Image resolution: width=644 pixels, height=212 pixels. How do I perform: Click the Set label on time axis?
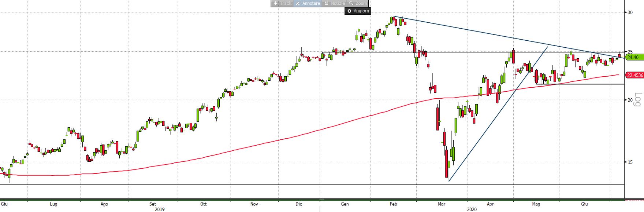(x=153, y=204)
